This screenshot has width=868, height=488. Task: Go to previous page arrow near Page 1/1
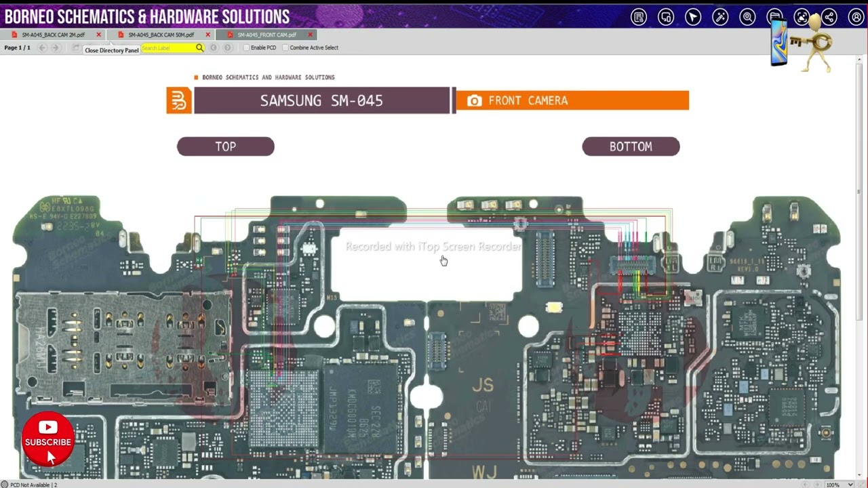[x=42, y=47]
